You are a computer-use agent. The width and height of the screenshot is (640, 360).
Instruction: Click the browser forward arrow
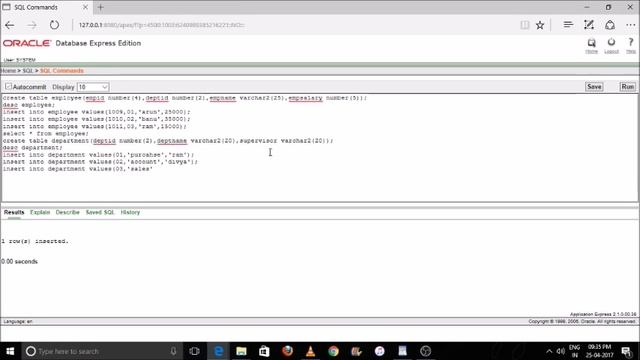[x=32, y=25]
